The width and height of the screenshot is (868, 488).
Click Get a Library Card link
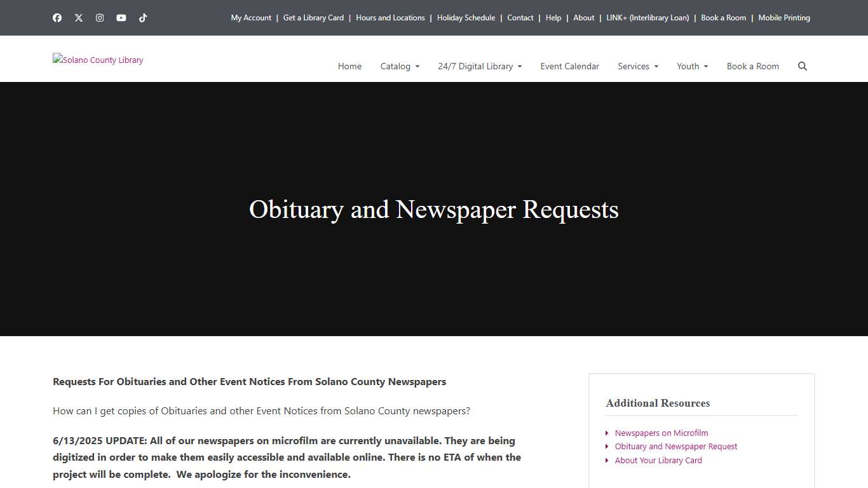(x=313, y=18)
